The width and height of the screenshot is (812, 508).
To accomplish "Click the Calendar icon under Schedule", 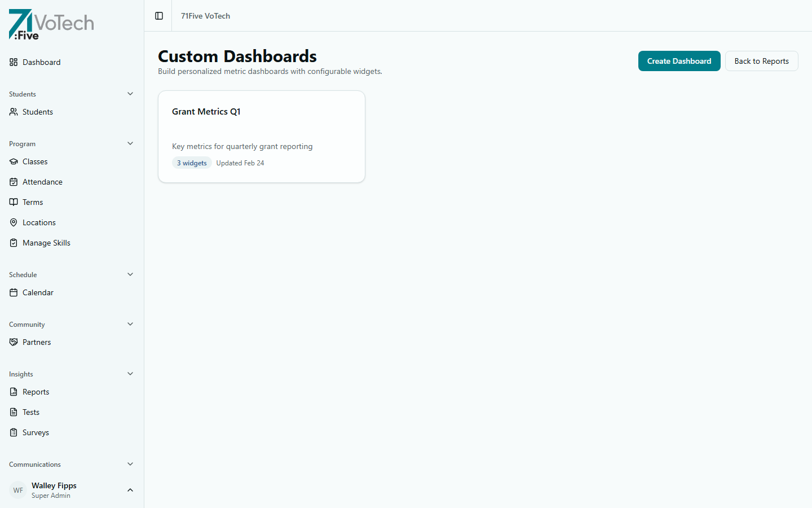I will 14,292.
